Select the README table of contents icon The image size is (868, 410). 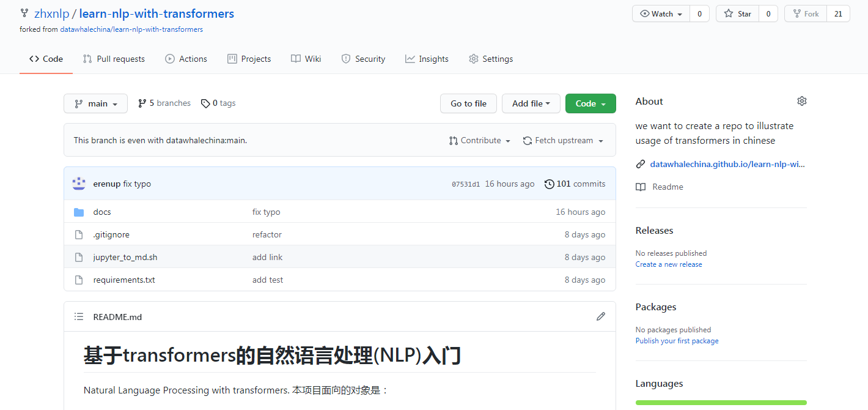tap(79, 316)
